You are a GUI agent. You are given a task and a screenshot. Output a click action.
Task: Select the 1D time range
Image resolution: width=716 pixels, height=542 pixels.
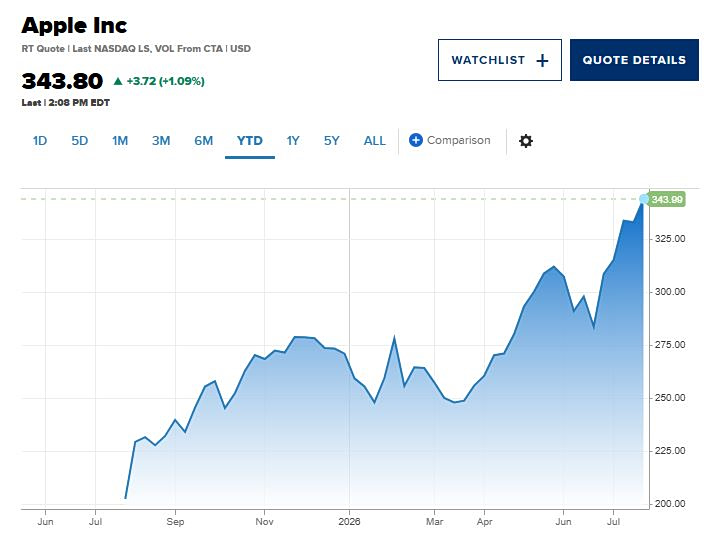pyautogui.click(x=40, y=141)
